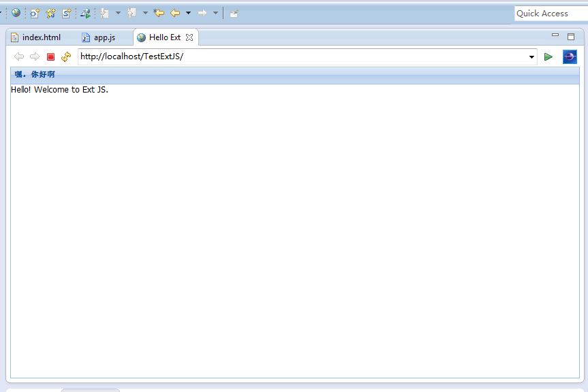This screenshot has height=392, width=588.
Task: Click the Next Annotation icon
Action: 104,12
